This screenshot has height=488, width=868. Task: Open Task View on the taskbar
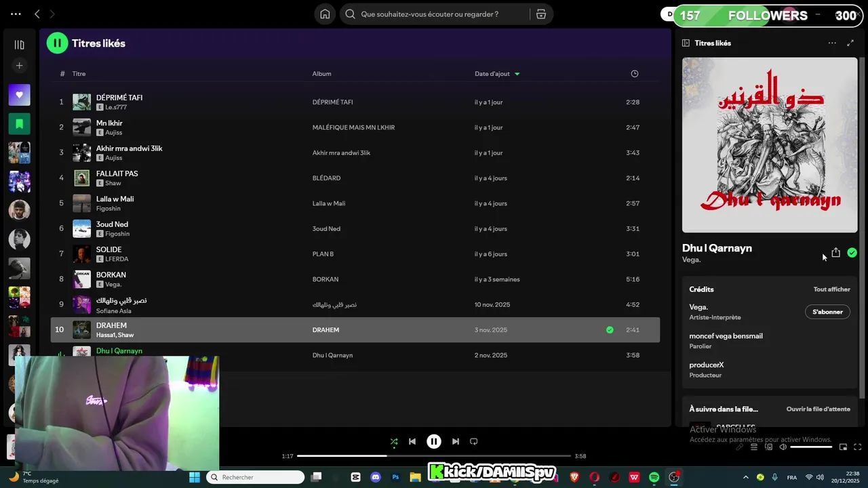[x=316, y=477]
